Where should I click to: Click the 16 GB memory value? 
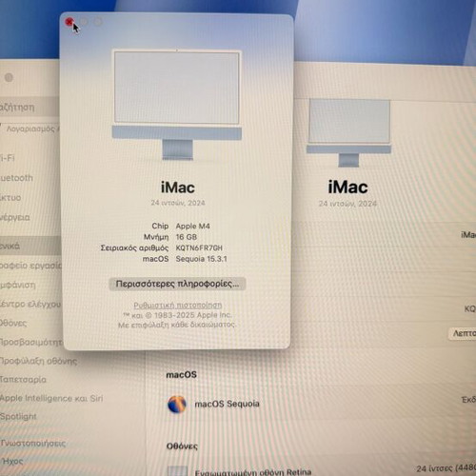(x=187, y=237)
